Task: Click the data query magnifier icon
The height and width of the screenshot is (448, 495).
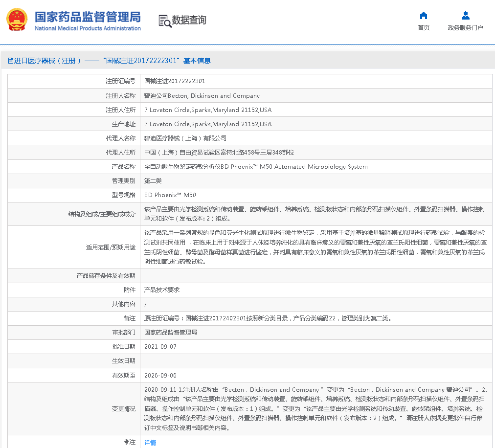Action: [165, 21]
